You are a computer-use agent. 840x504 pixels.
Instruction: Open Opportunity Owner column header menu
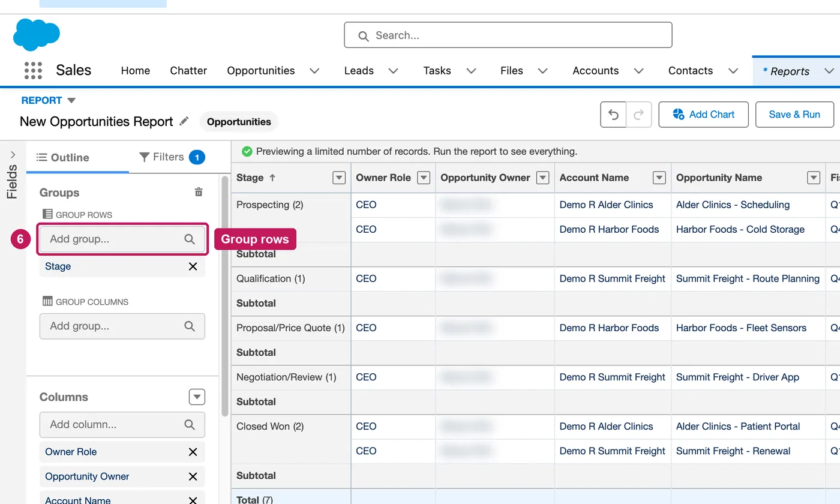pos(542,178)
